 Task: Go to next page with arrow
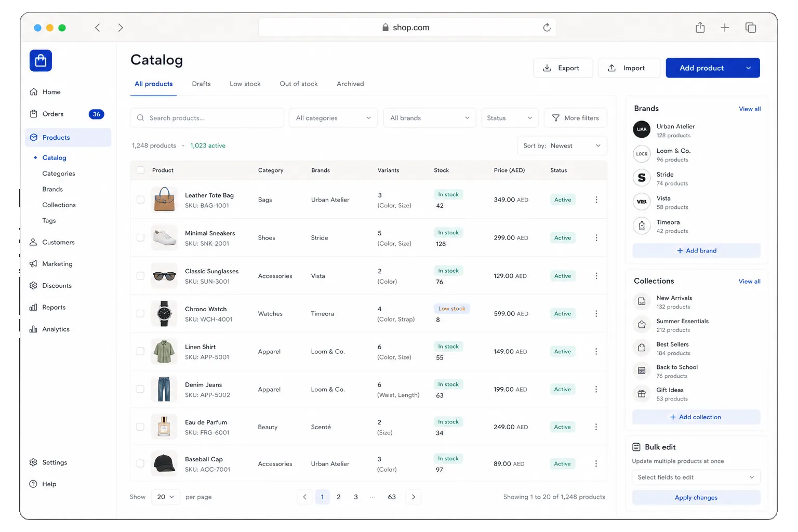coord(414,497)
